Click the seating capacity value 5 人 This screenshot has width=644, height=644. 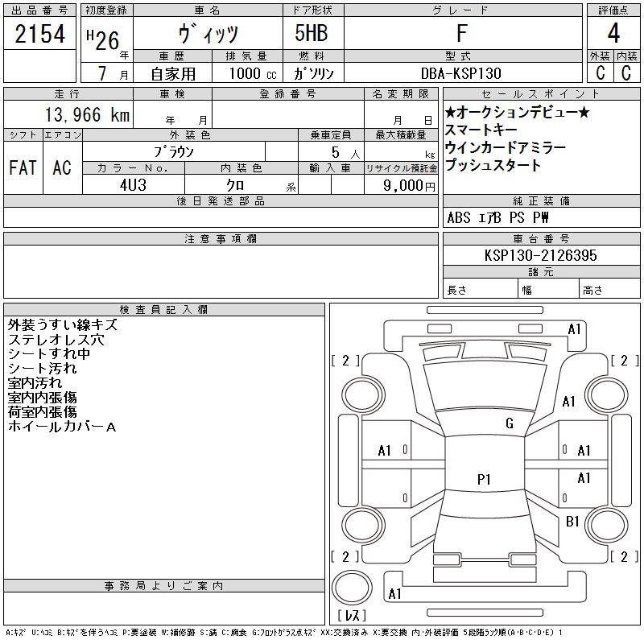click(345, 152)
